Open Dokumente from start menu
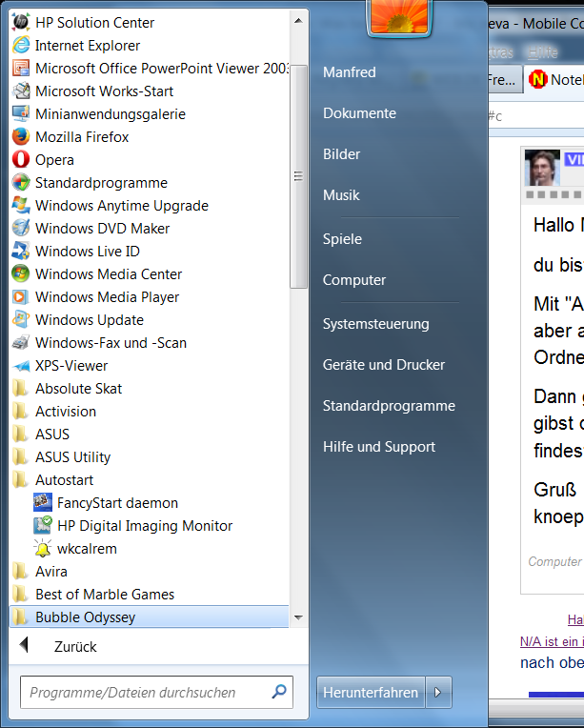The image size is (584, 728). pos(360,112)
